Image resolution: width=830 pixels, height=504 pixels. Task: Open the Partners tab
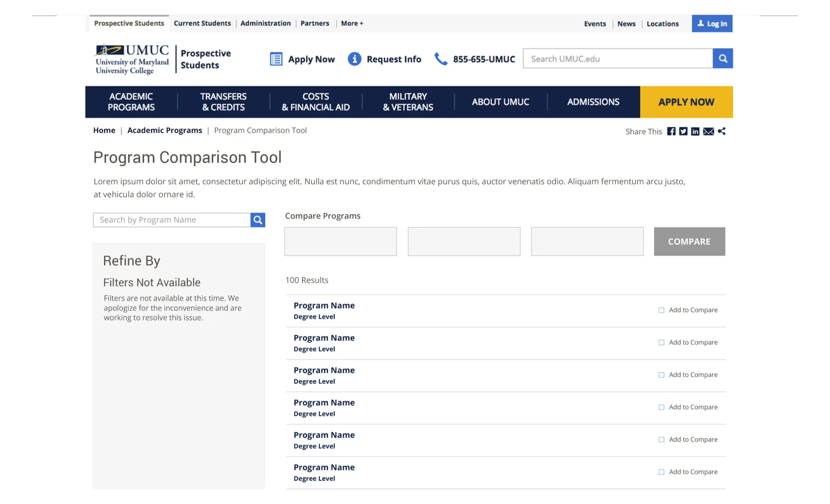pyautogui.click(x=315, y=23)
